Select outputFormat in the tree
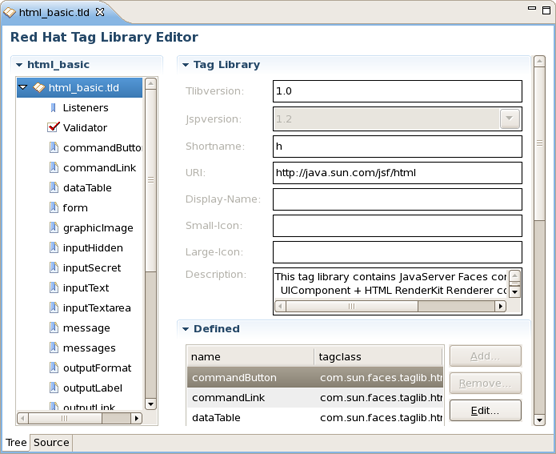556x454 pixels. 97,368
